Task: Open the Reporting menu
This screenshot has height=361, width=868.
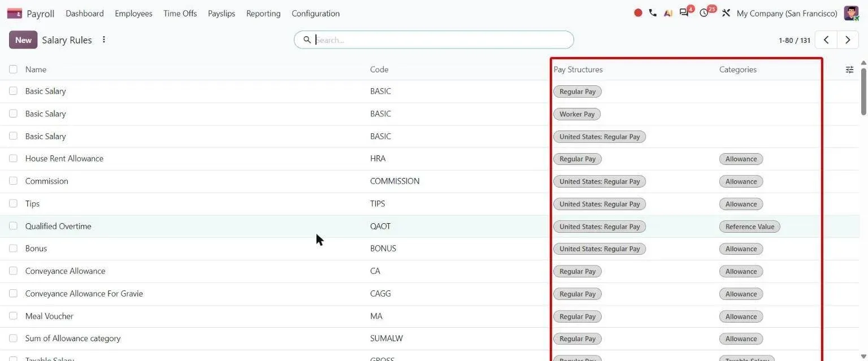Action: click(263, 14)
